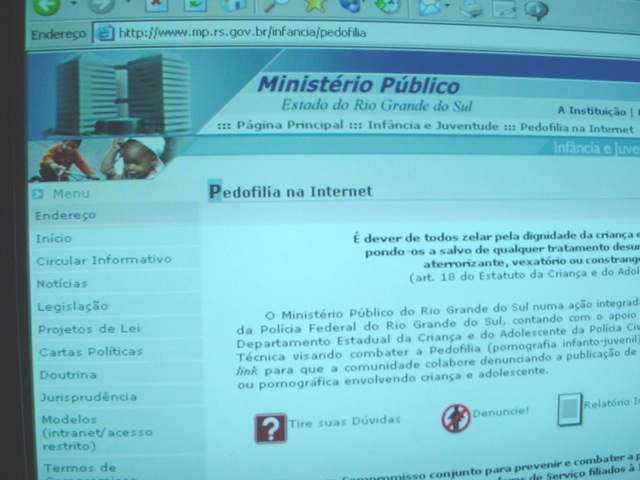Open the Tire suas Dúvidas link
The image size is (640, 480).
tap(344, 422)
